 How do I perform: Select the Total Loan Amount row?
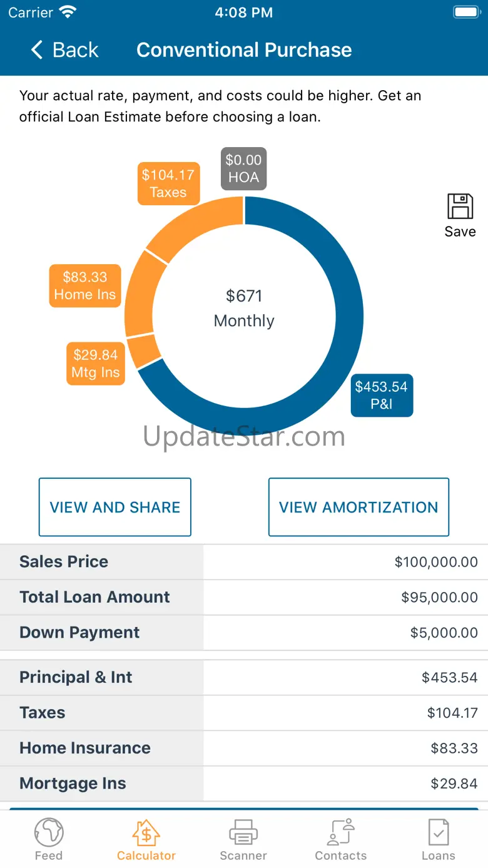click(x=244, y=597)
